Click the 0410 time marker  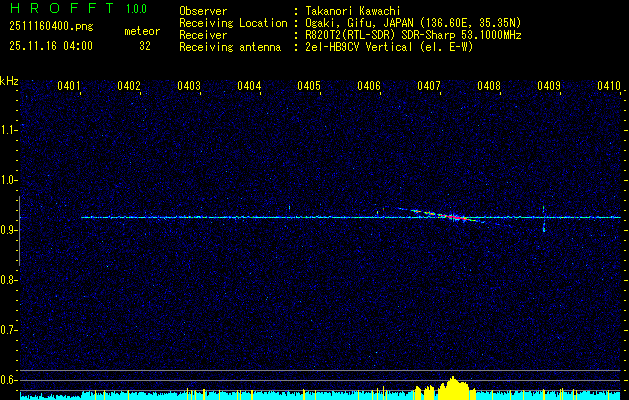pyautogui.click(x=609, y=86)
